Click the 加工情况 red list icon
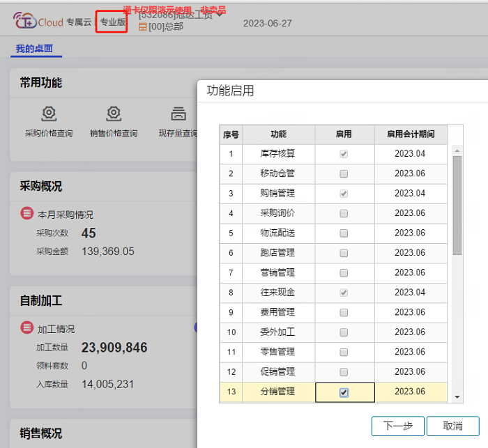Image resolution: width=488 pixels, height=448 pixels. (x=27, y=327)
